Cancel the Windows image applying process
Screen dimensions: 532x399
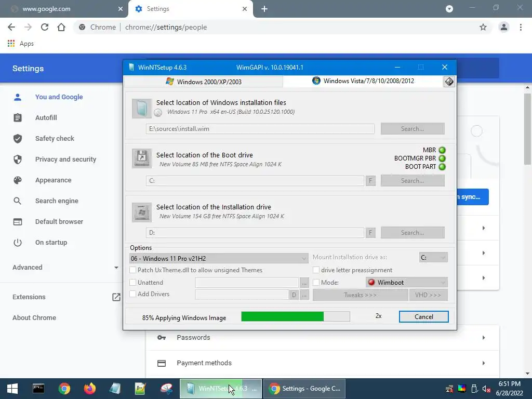click(x=424, y=316)
